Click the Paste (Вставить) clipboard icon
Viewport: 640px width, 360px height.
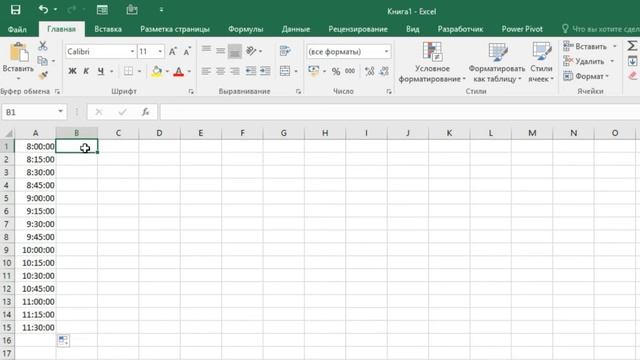18,53
